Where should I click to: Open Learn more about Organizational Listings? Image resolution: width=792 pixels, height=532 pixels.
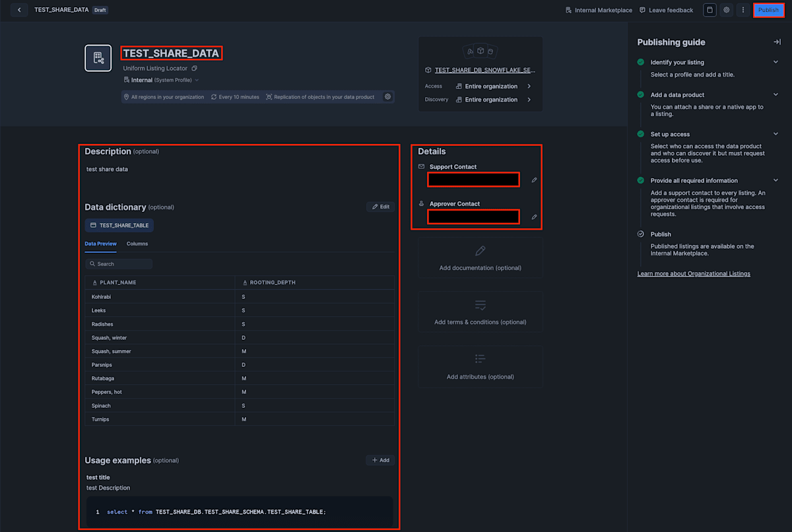[x=694, y=273]
